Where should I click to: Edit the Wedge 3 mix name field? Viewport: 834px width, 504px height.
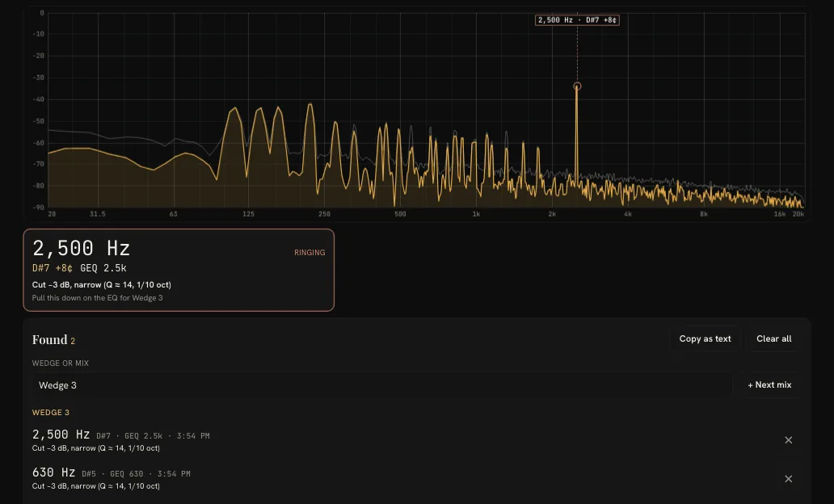click(x=382, y=385)
